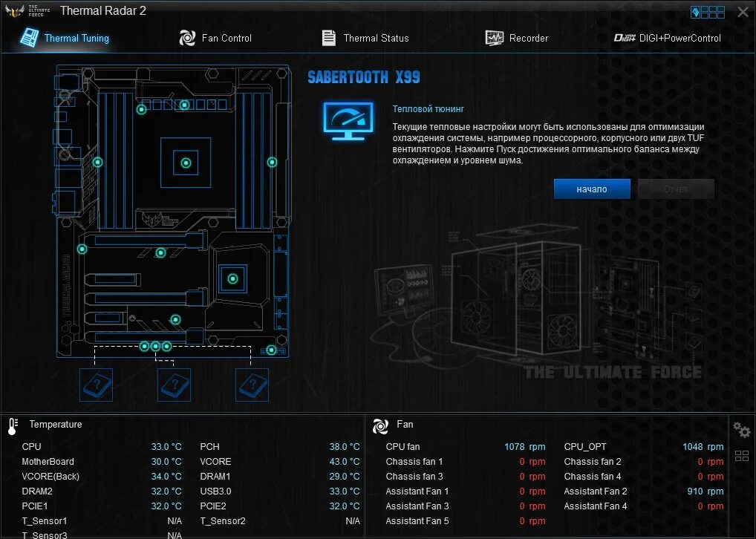The width and height of the screenshot is (756, 539).
Task: Click the Chassis fan 3 row
Action: point(466,477)
